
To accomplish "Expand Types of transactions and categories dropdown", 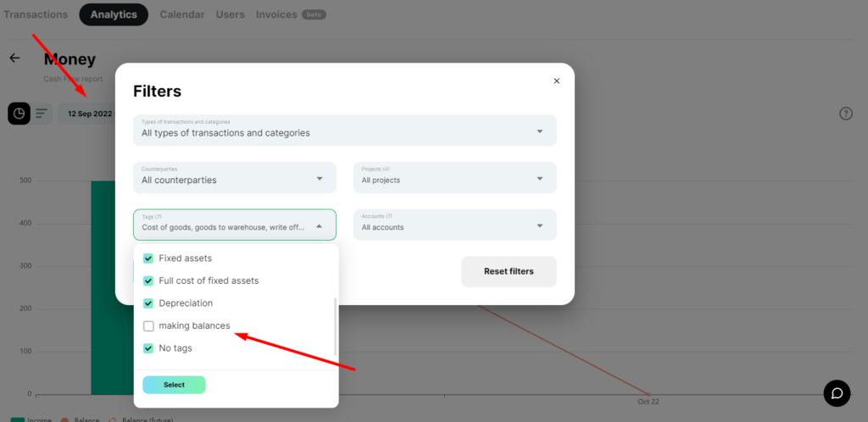I will click(345, 130).
